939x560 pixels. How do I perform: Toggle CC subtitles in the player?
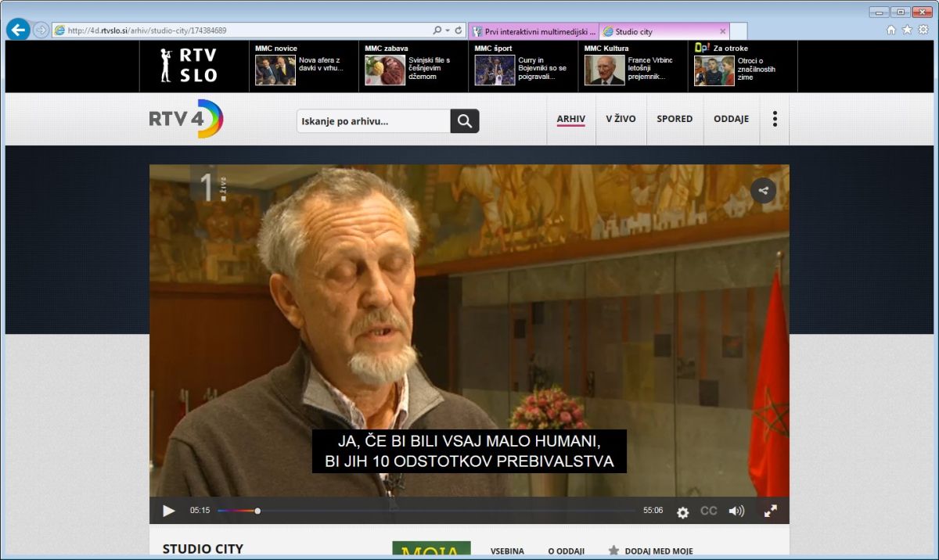point(708,511)
